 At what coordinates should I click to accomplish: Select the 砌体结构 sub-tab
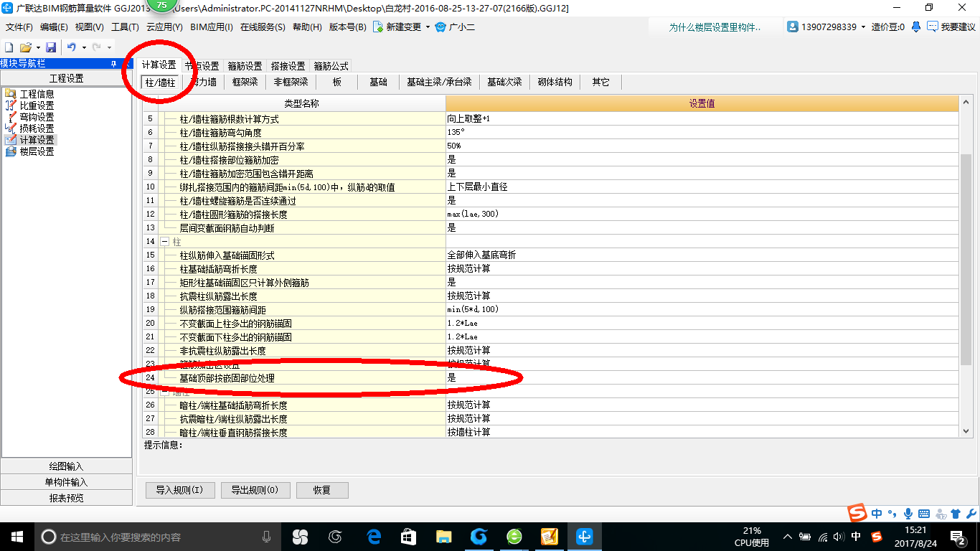point(555,83)
